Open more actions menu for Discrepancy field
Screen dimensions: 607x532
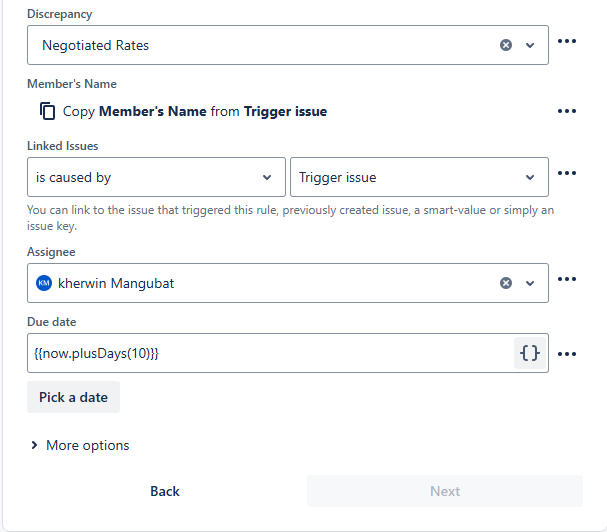click(567, 41)
